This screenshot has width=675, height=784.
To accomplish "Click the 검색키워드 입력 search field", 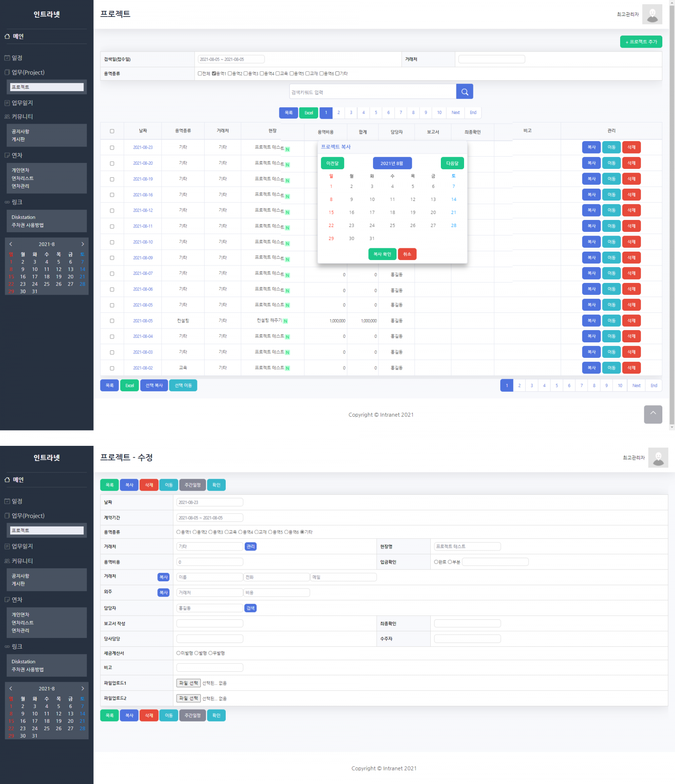I will coord(373,92).
